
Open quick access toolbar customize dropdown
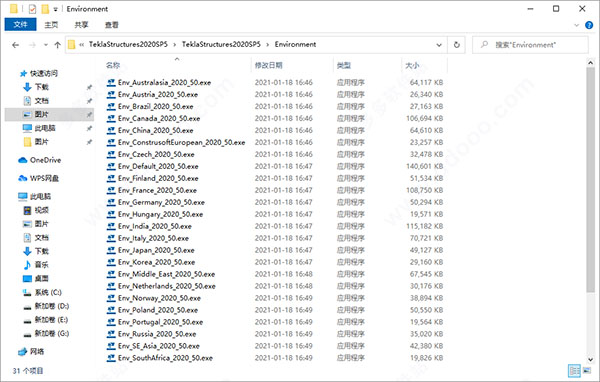point(55,9)
